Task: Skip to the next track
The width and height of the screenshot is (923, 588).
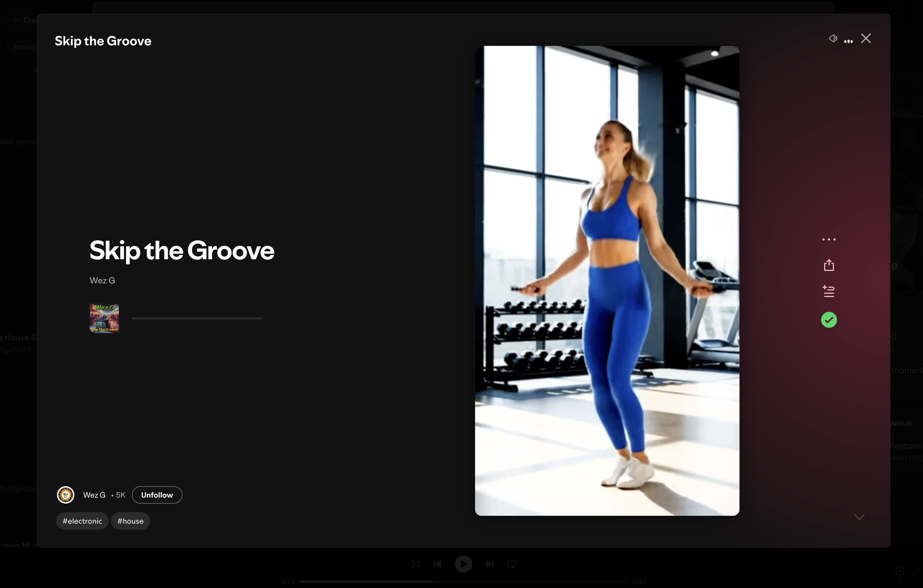Action: click(489, 564)
